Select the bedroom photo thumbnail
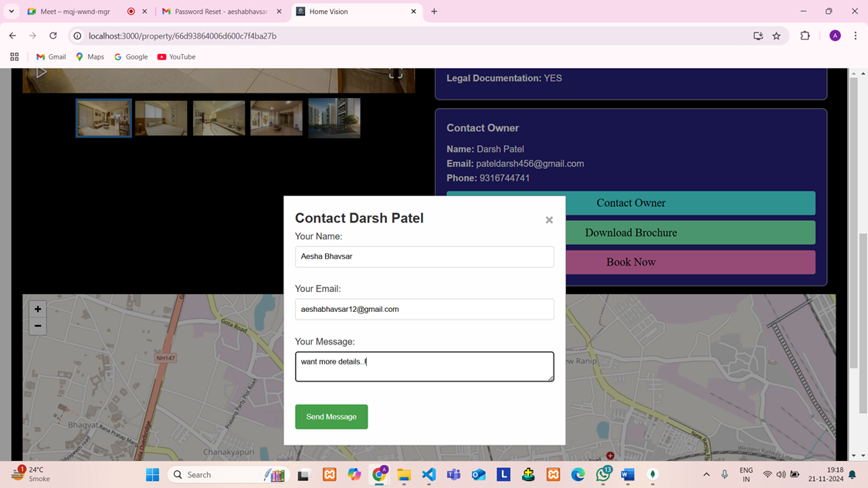The width and height of the screenshot is (868, 488). [161, 117]
